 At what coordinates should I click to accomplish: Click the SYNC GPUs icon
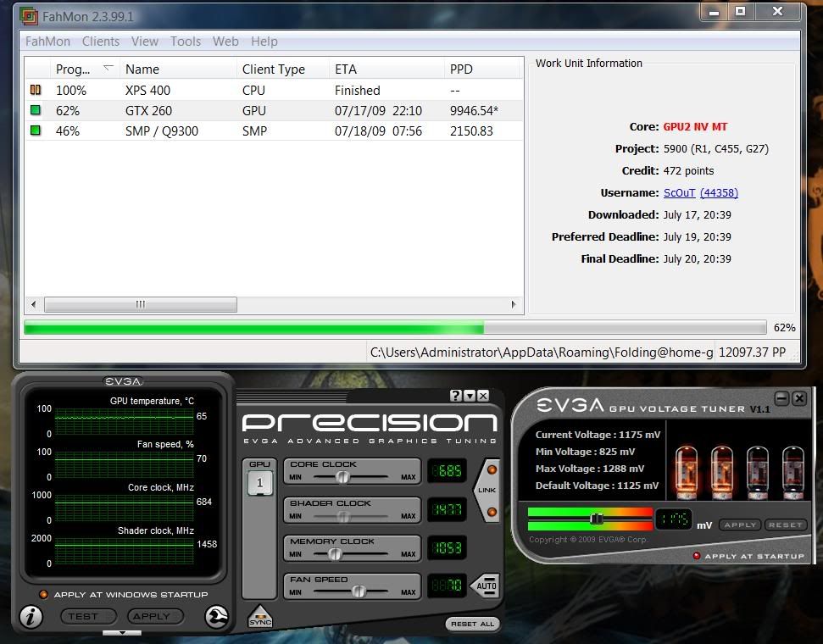[260, 616]
